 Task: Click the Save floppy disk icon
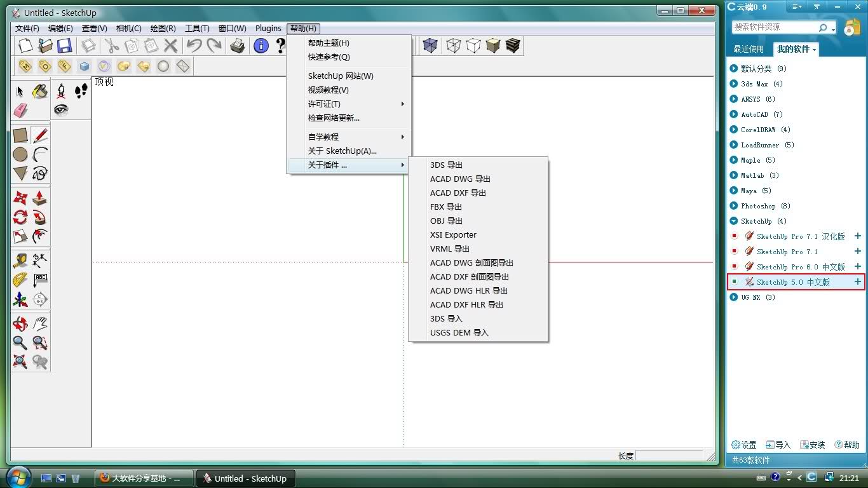(64, 46)
